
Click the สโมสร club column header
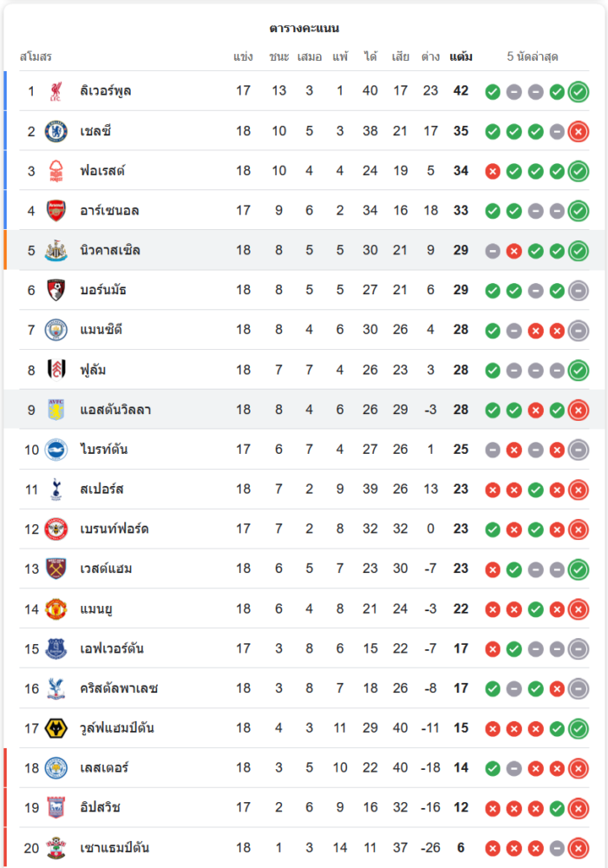click(x=36, y=57)
